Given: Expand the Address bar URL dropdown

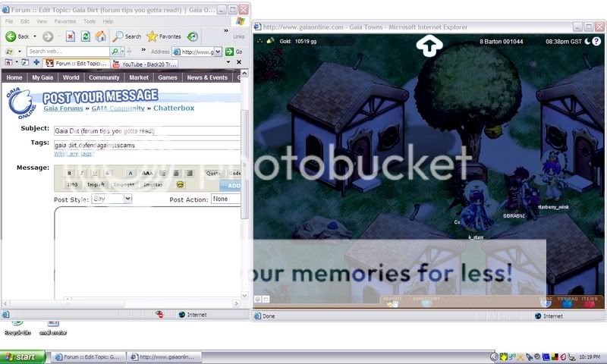Looking at the screenshot, I should (x=218, y=52).
